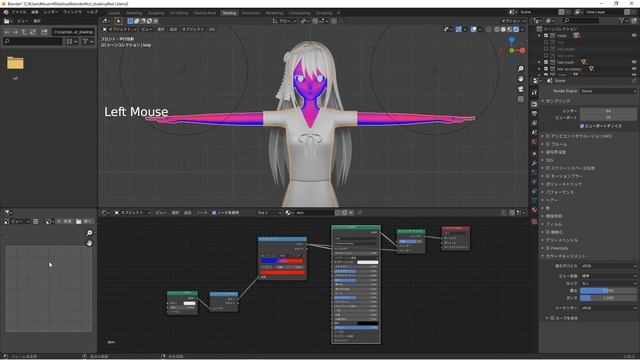Toggle the viewport camera view icon
640x360 pixels.
(520, 89)
